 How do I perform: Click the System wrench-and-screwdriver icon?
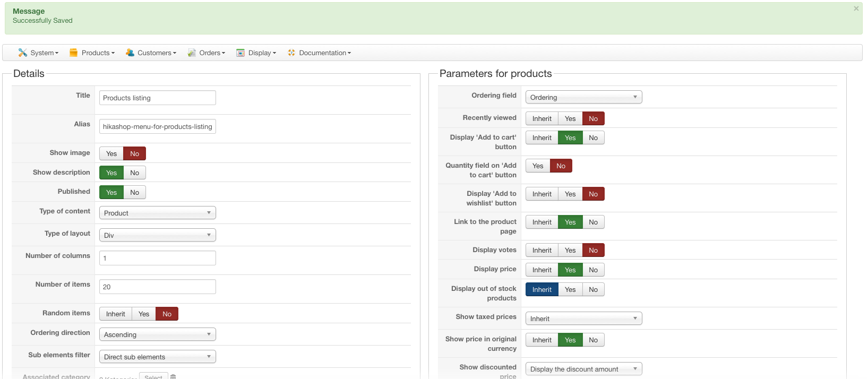click(22, 53)
